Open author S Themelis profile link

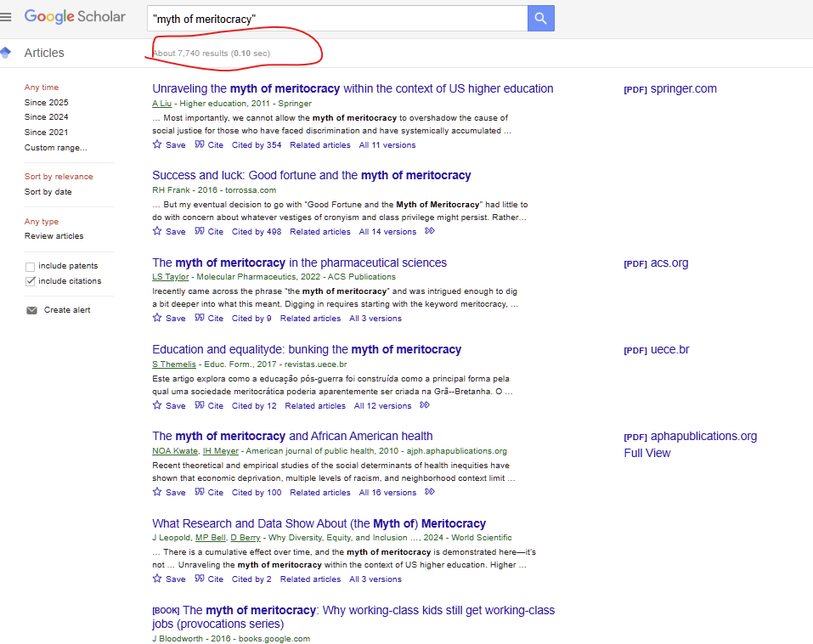[174, 364]
